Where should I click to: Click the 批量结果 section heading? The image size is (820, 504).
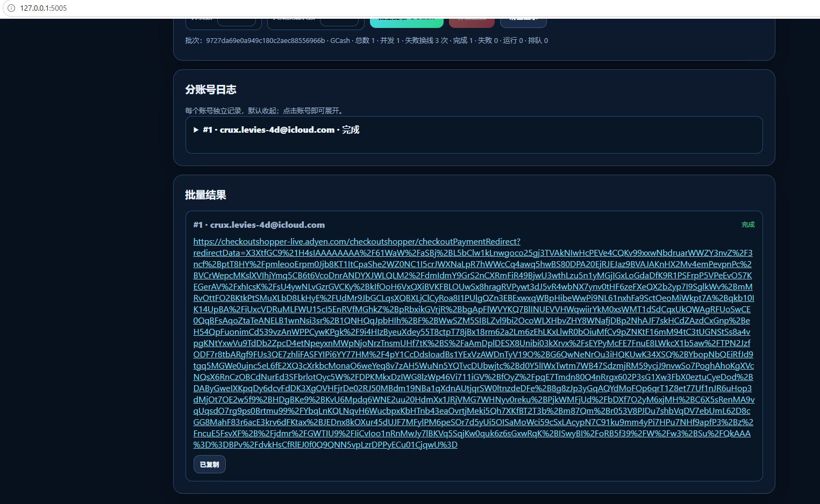[205, 195]
